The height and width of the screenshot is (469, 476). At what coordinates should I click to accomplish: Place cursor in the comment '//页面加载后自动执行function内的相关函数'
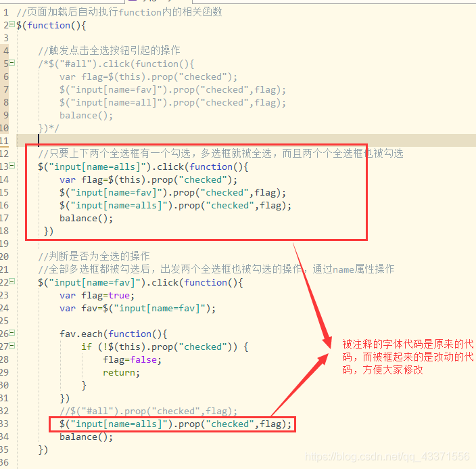119,12
